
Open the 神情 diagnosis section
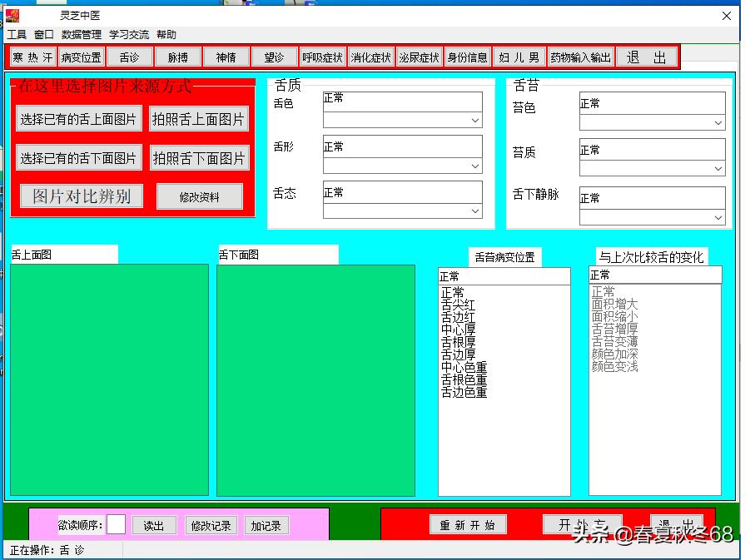point(226,56)
